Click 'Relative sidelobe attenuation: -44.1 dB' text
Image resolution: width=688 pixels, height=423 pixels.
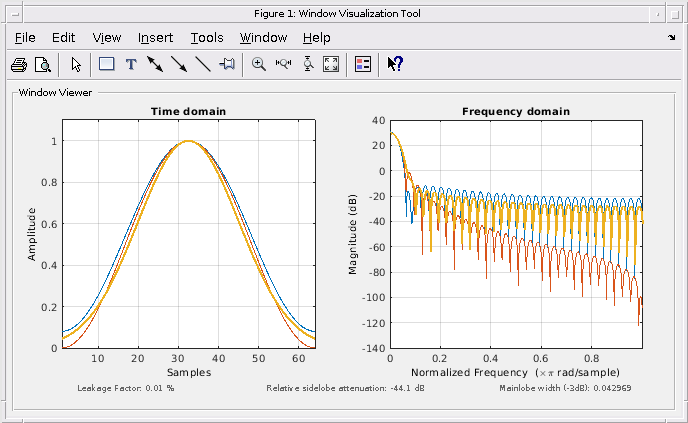tap(345, 388)
